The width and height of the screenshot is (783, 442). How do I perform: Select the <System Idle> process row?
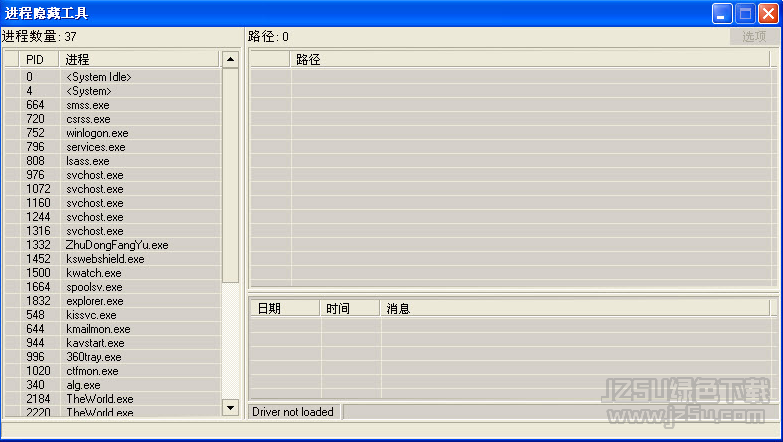coord(112,77)
